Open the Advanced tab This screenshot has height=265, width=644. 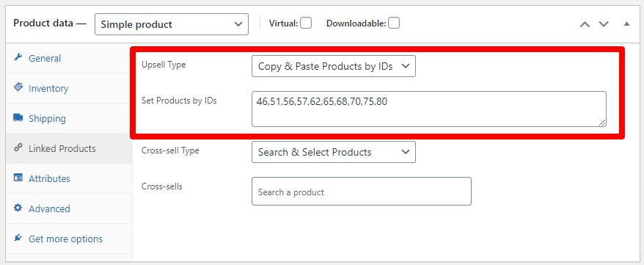69,208
